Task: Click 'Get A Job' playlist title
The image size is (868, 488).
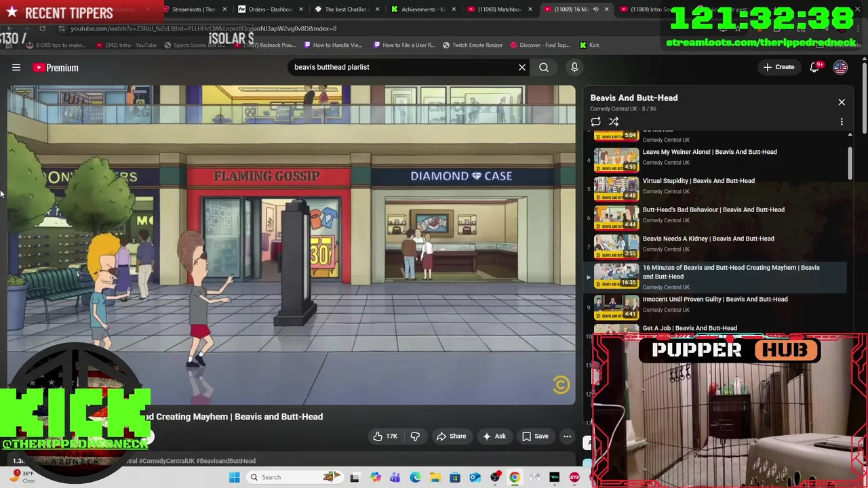Action: pyautogui.click(x=690, y=328)
